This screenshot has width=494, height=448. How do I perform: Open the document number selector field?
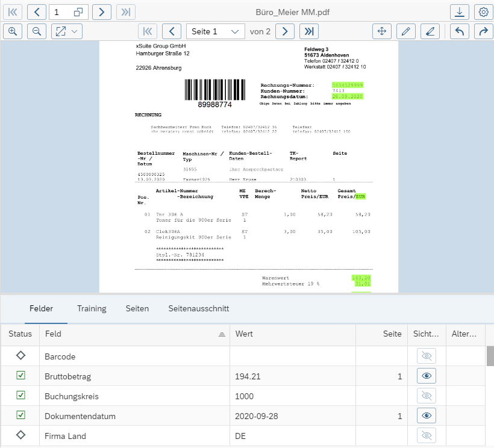[x=69, y=12]
